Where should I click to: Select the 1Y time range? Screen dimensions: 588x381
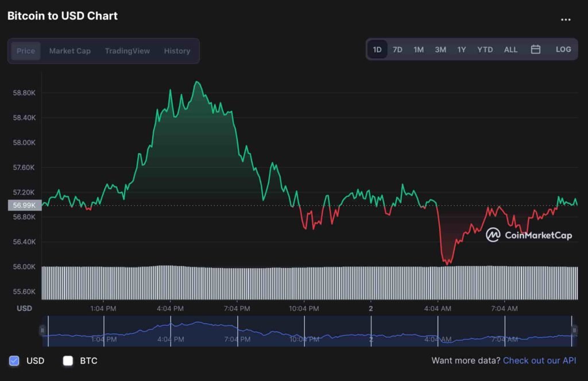(x=461, y=49)
